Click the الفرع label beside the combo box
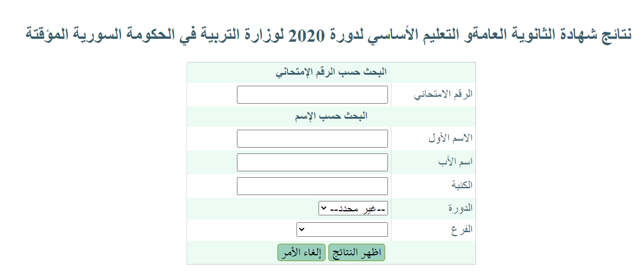 tap(462, 229)
